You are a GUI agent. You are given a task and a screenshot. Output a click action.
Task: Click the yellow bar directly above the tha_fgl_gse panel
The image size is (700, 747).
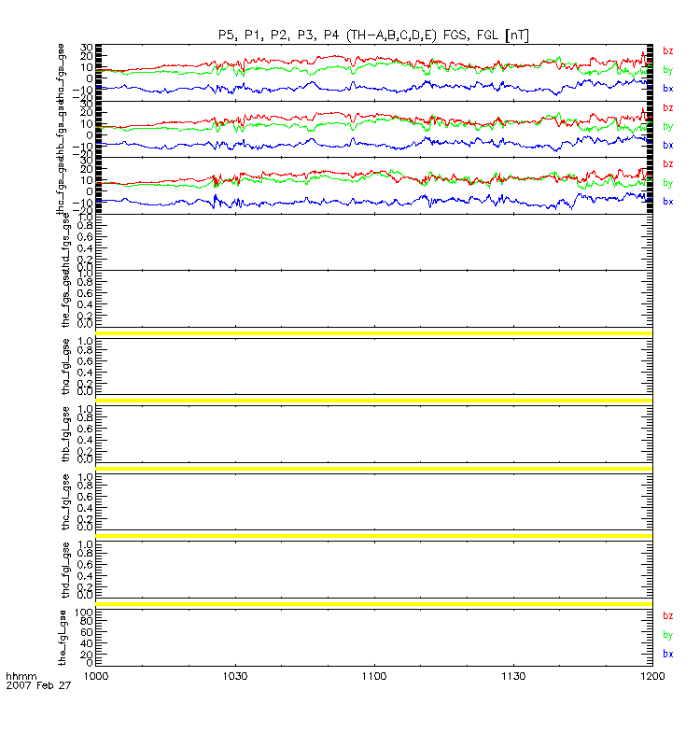374,333
